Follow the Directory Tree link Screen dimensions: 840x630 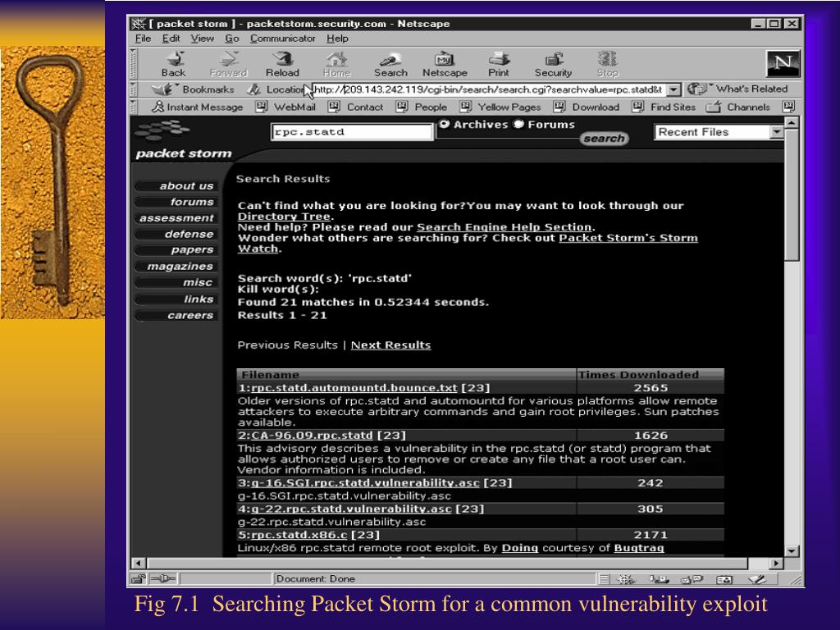[284, 217]
